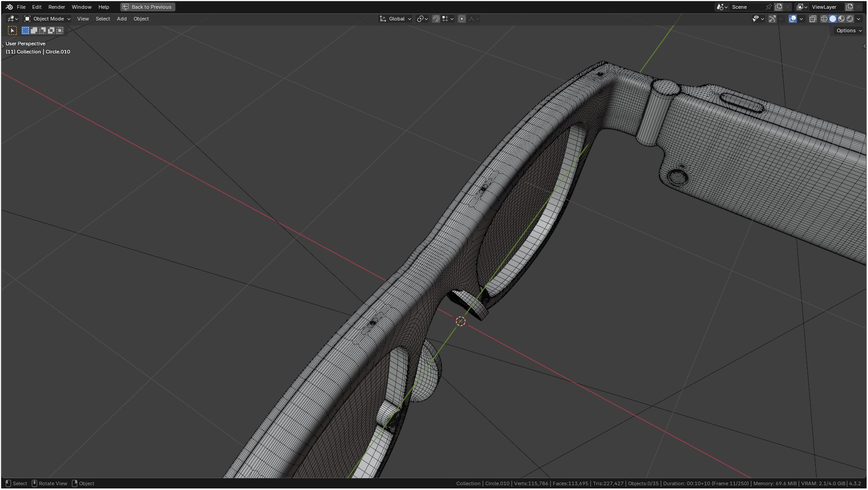Pin the scene to workspace
This screenshot has height=490, width=868.
[x=769, y=7]
